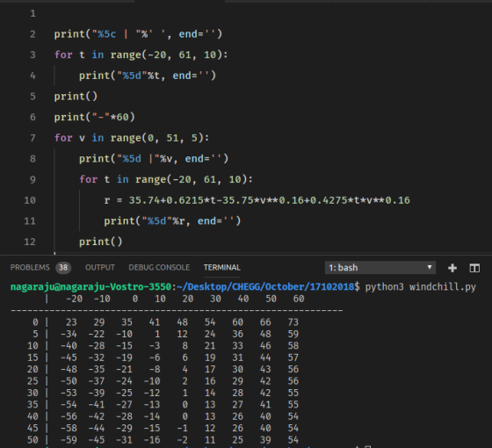The height and width of the screenshot is (448, 492).
Task: Click the nested for t loop on line 9
Action: (x=166, y=179)
